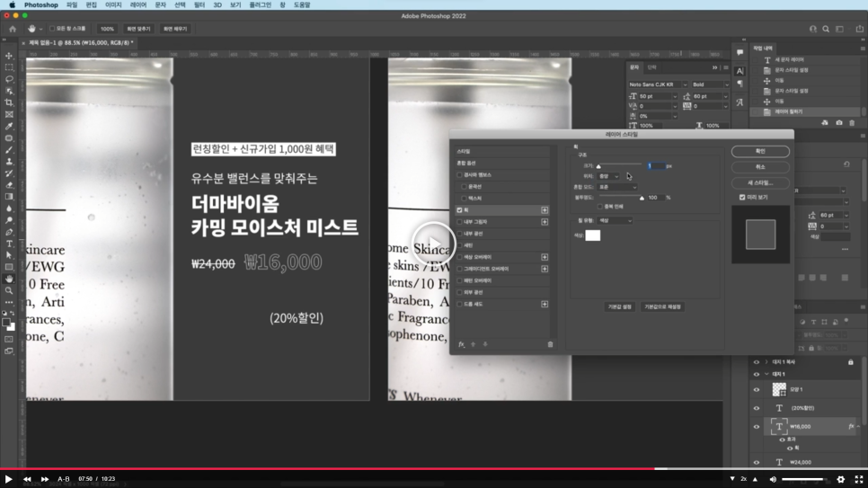Open the search magnifier in options bar
This screenshot has height=488, width=868.
click(826, 29)
